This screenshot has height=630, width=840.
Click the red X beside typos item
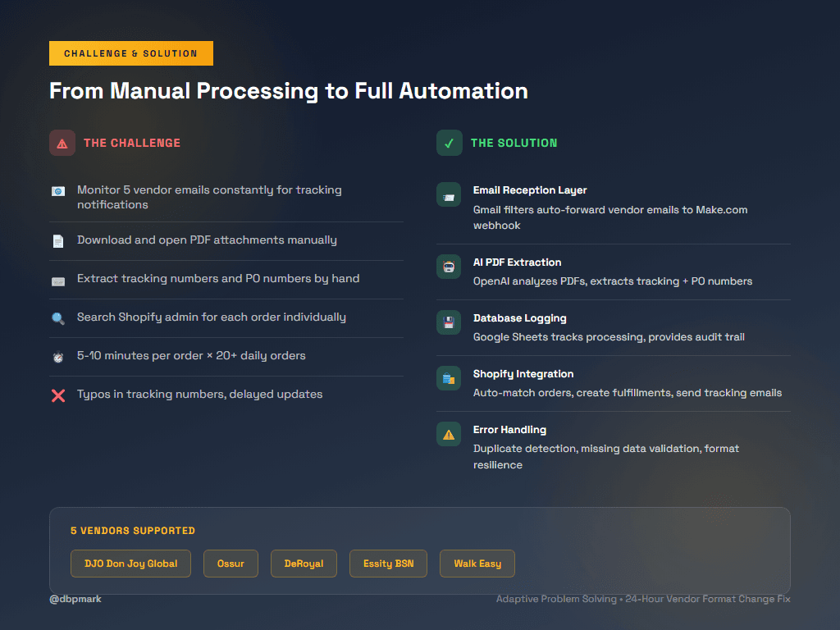(58, 396)
